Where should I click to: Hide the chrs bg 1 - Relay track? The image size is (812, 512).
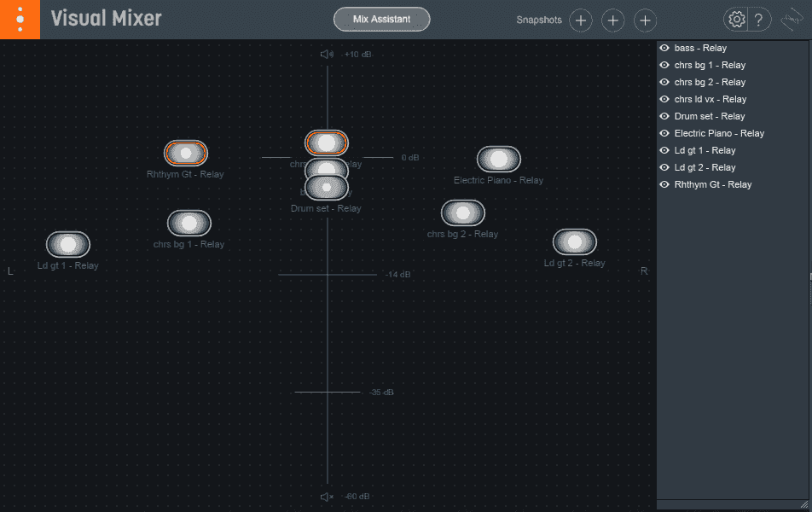point(664,65)
